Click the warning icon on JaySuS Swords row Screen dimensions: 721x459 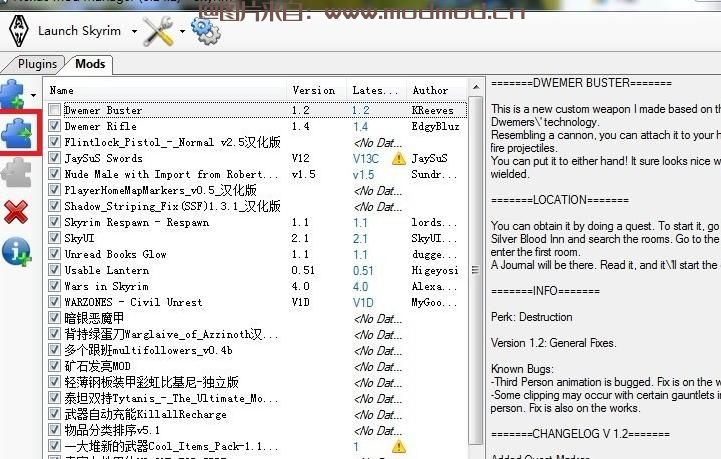pyautogui.click(x=399, y=159)
